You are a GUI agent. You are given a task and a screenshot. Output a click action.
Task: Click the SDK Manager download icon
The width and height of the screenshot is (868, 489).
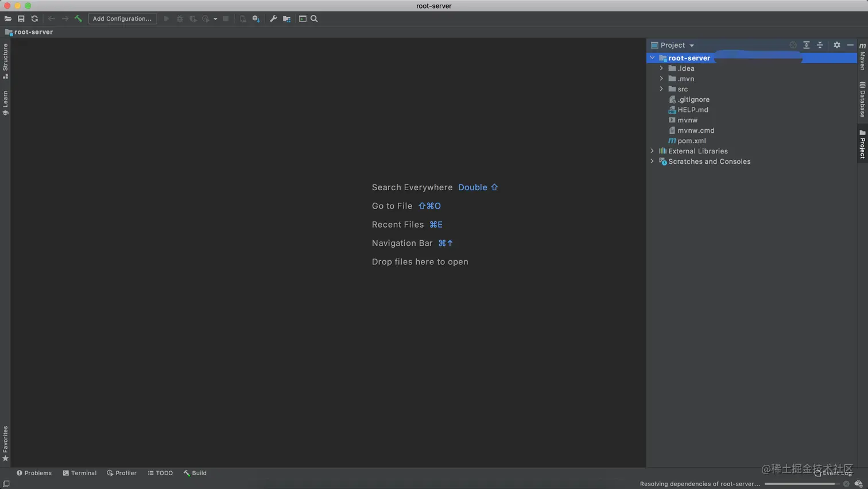[256, 19]
